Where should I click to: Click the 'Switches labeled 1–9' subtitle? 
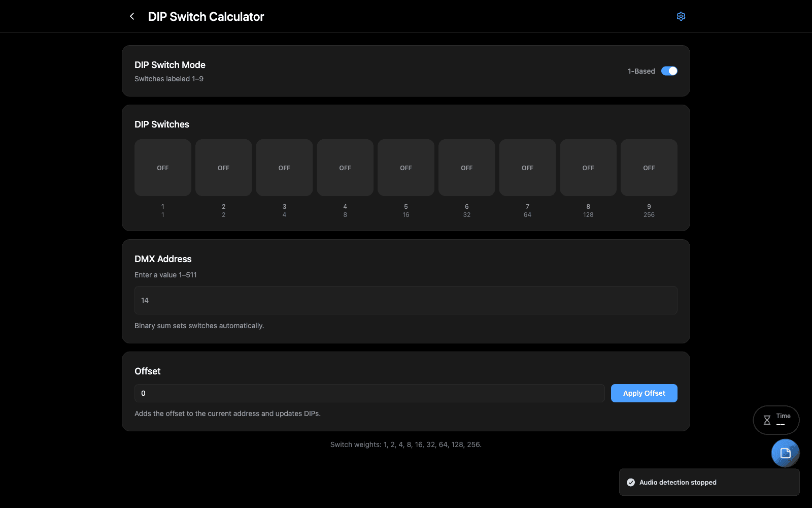pyautogui.click(x=169, y=79)
